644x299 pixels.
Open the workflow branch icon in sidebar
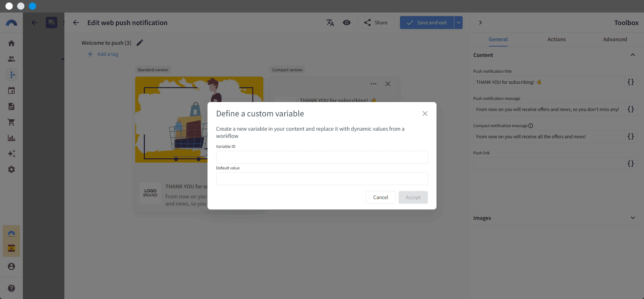pos(11,75)
